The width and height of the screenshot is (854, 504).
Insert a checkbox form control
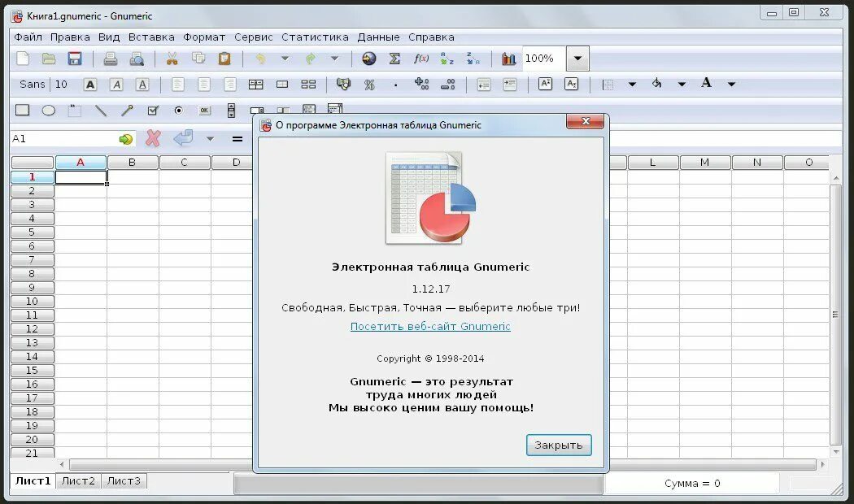[x=153, y=111]
